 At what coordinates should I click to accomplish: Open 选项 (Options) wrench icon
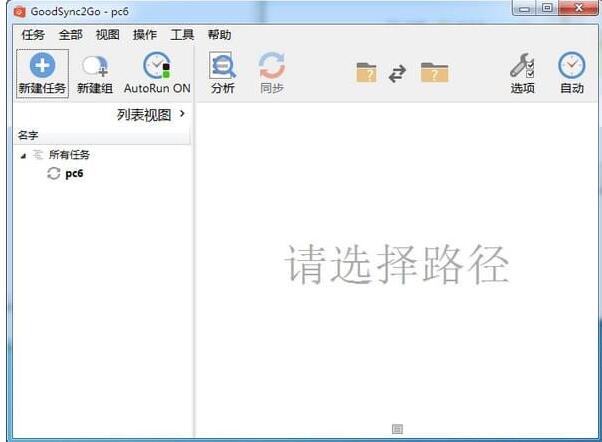[522, 67]
